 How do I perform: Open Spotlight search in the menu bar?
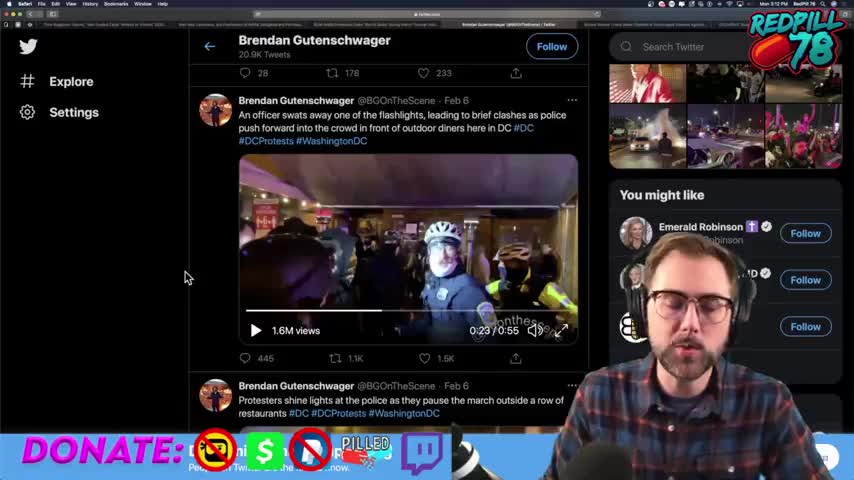(823, 4)
